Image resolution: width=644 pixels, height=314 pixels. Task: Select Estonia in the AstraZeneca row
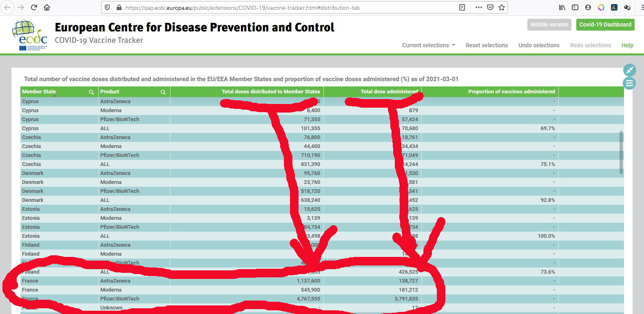31,209
